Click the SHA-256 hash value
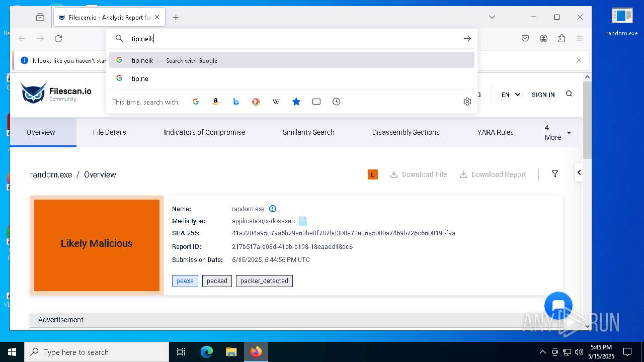 coord(343,233)
